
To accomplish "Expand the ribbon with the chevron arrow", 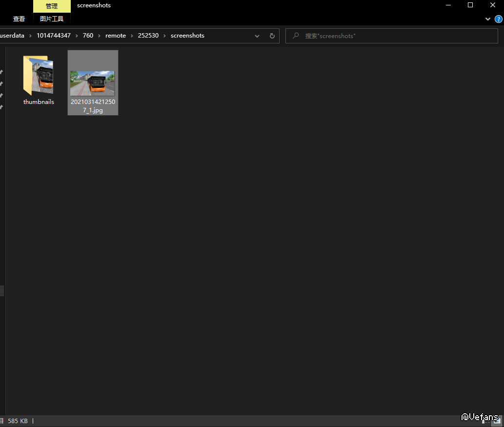I will [488, 19].
